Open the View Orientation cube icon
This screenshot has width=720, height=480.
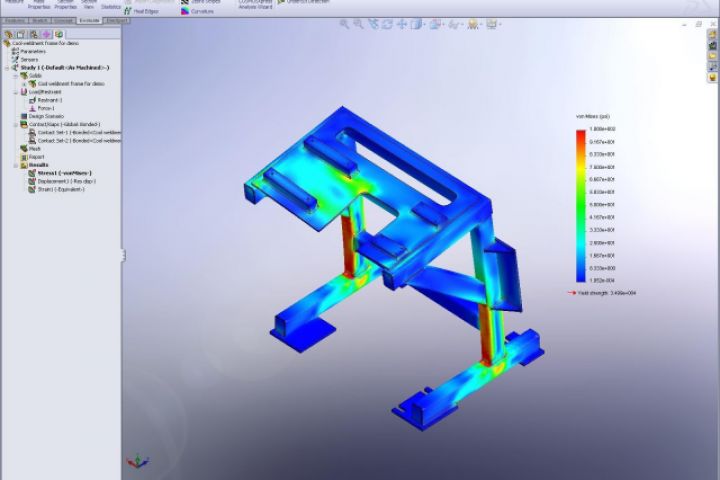(416, 24)
